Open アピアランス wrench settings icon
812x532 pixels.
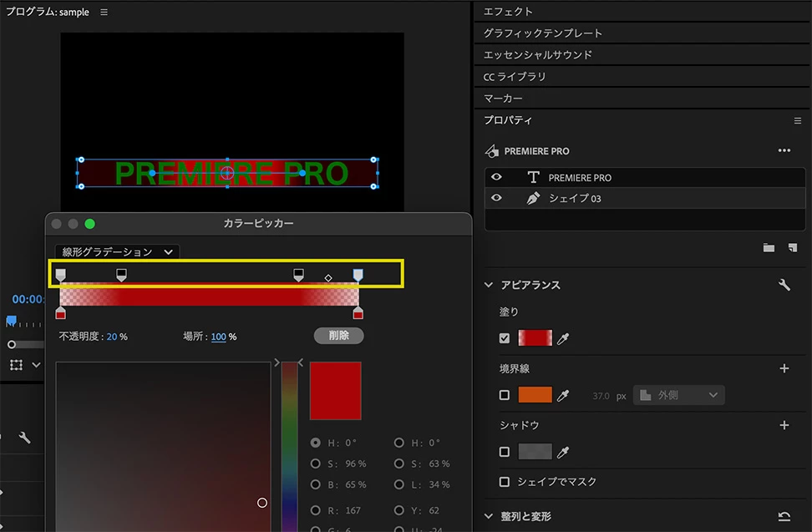[x=784, y=285]
